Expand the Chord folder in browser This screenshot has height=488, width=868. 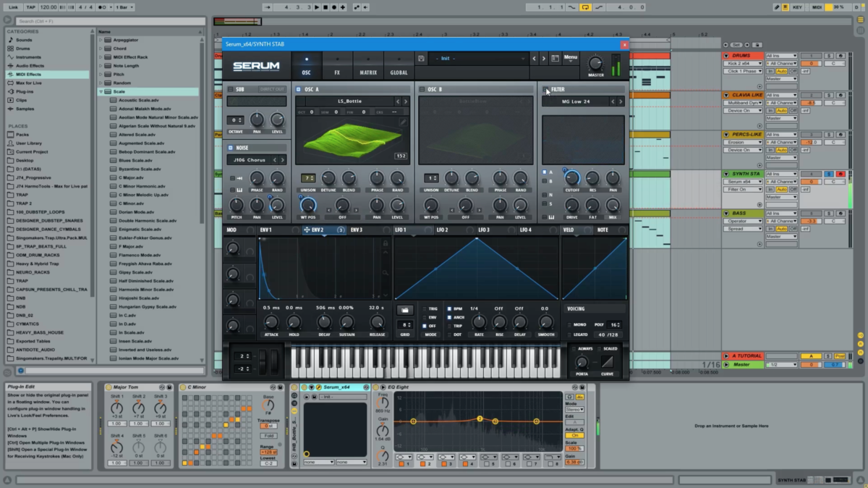coord(101,49)
